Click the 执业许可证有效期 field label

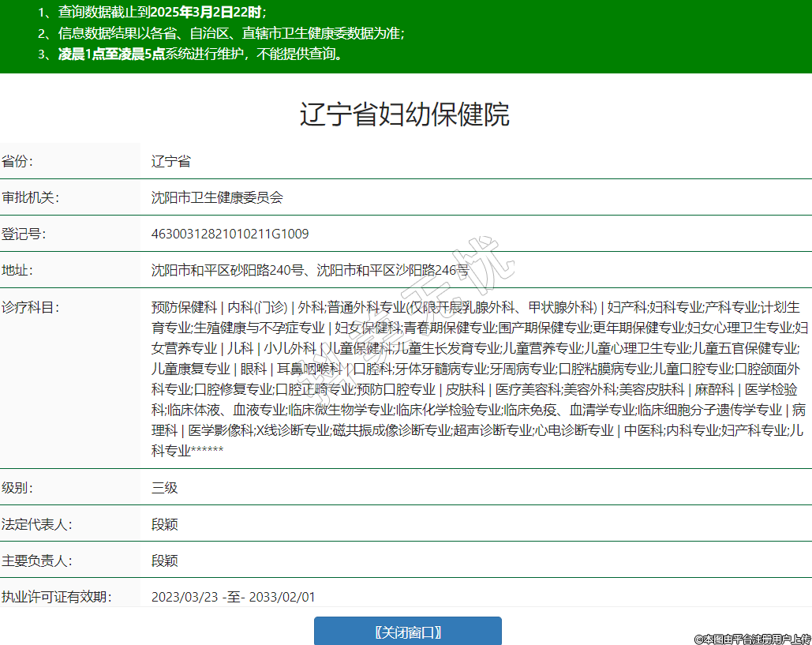[56, 597]
